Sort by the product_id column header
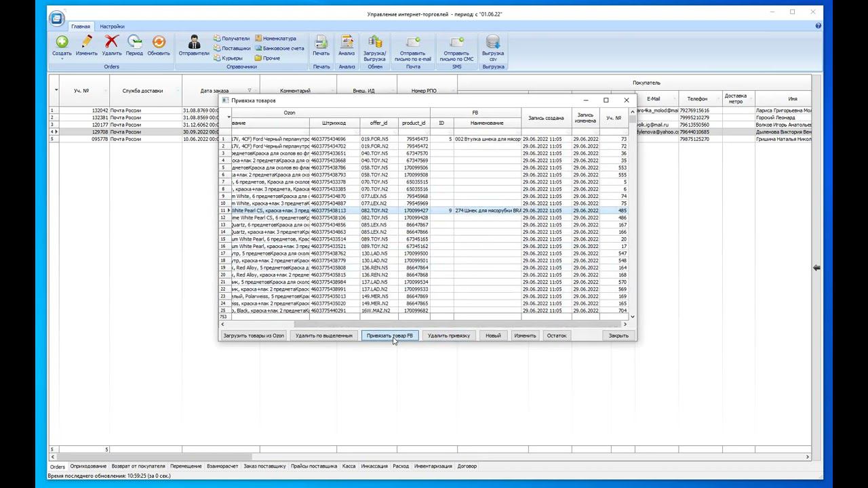The width and height of the screenshot is (868, 488). [414, 123]
